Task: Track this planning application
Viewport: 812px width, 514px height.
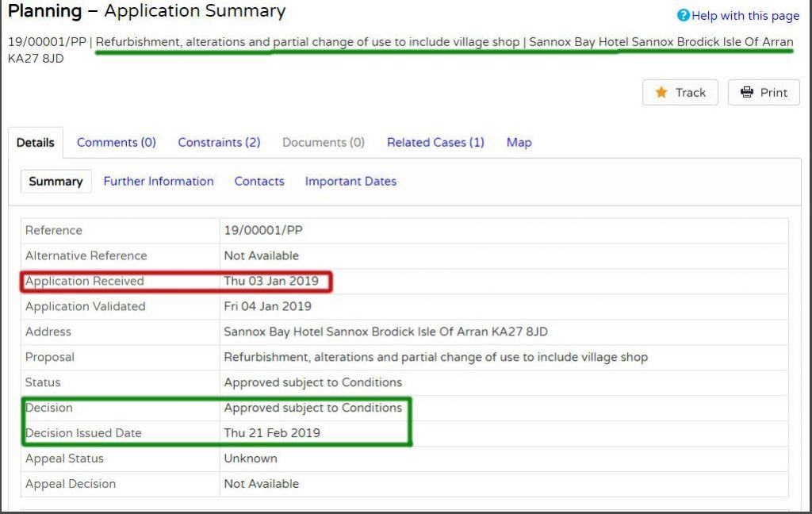Action: [x=680, y=92]
